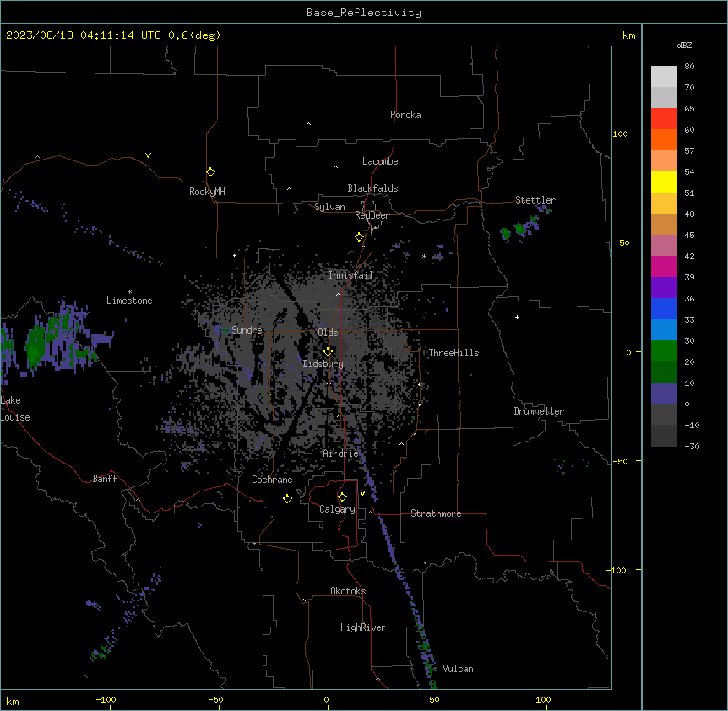Click the ThreeHills label
This screenshot has height=711, width=728.
[x=454, y=353]
